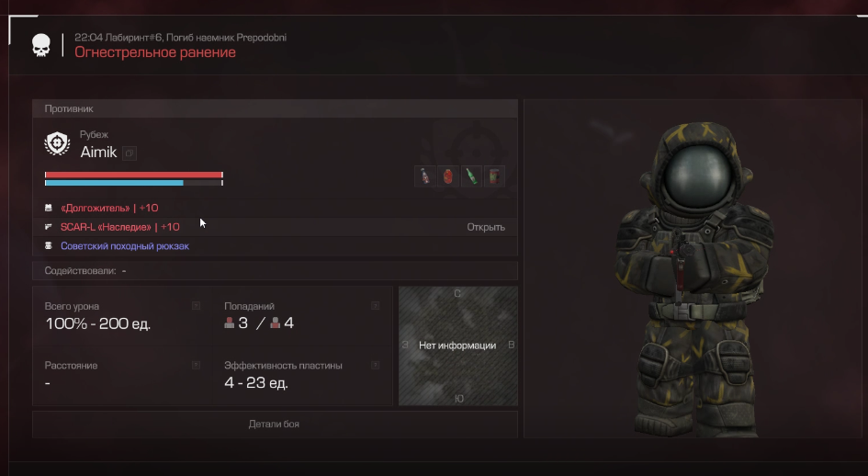Expand Детали боя section
Image resolution: width=868 pixels, height=476 pixels.
pyautogui.click(x=275, y=424)
